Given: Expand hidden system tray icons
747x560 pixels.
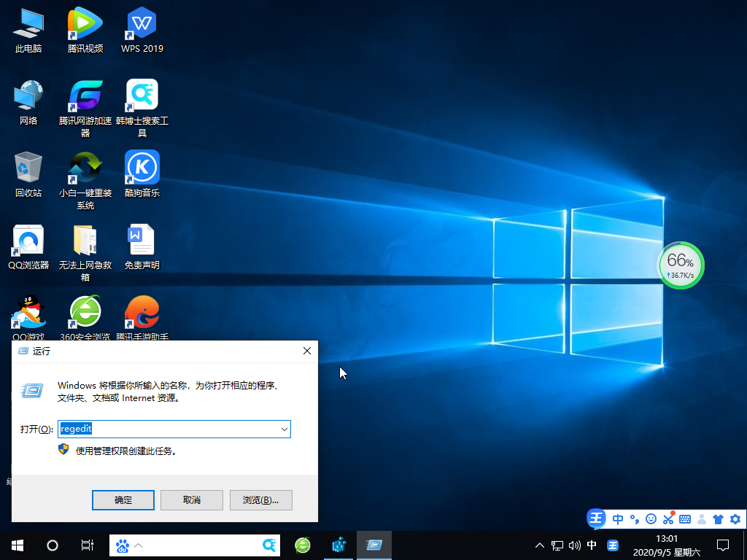Looking at the screenshot, I should (x=538, y=545).
